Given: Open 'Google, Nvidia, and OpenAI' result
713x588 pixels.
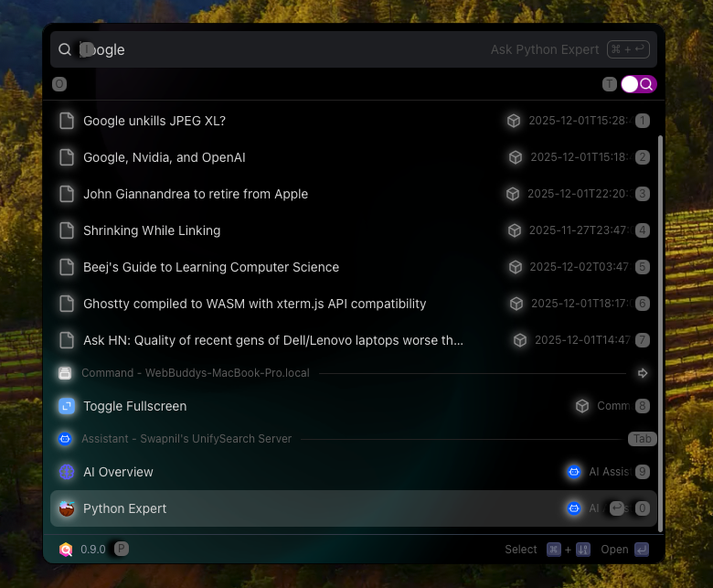Looking at the screenshot, I should (354, 157).
